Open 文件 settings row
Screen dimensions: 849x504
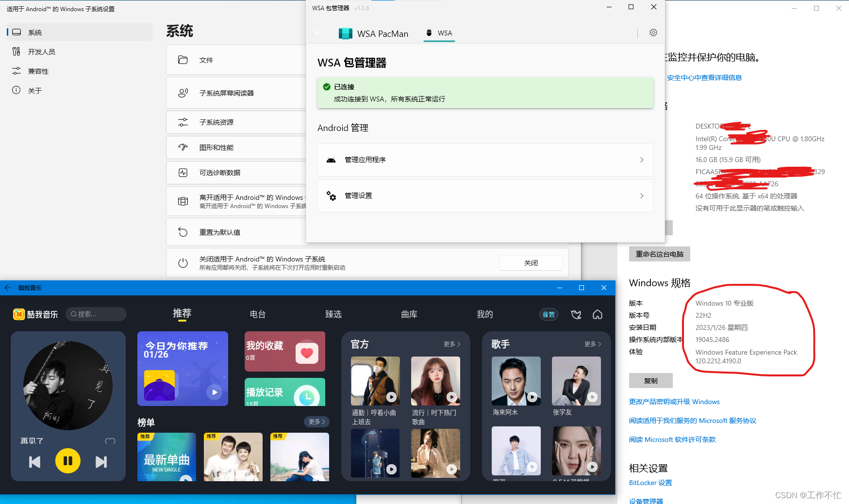coord(236,60)
